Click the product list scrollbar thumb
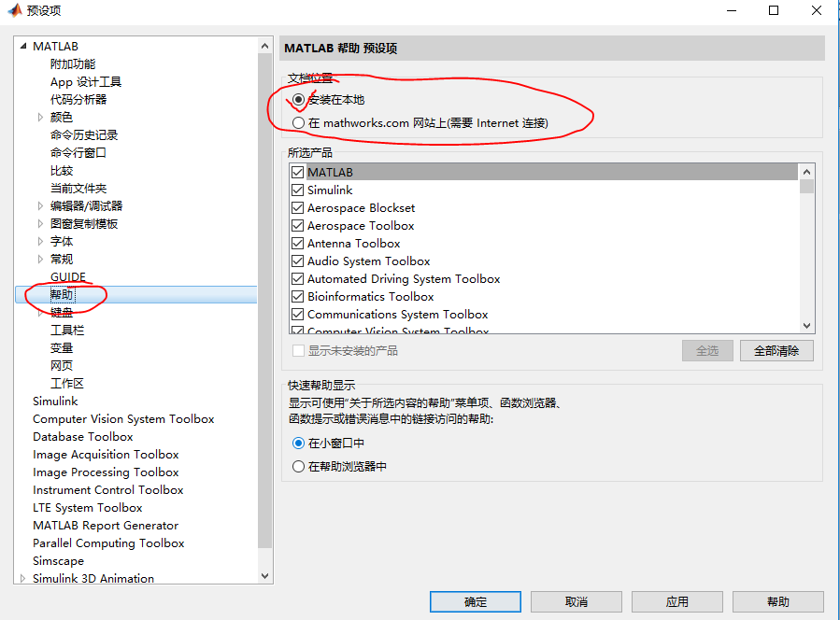The image size is (840, 620). (x=806, y=187)
